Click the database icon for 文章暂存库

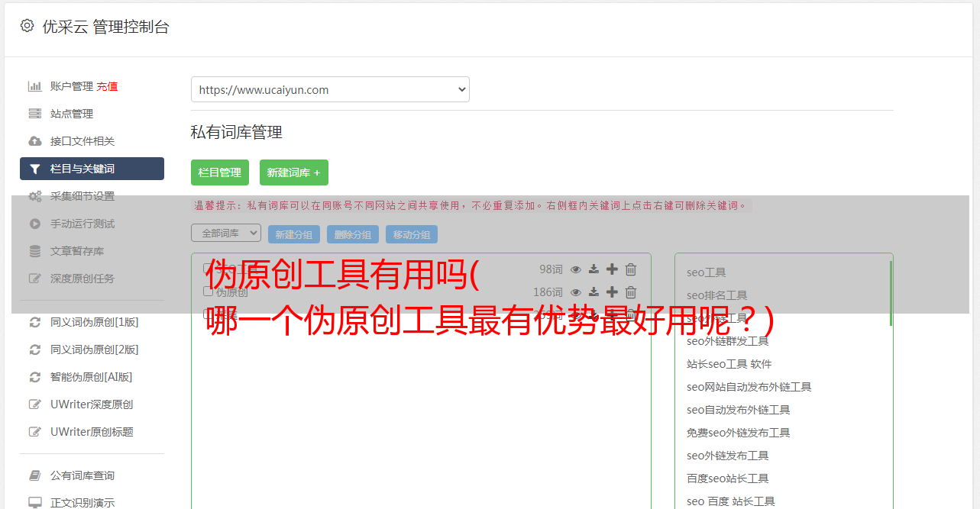[34, 251]
